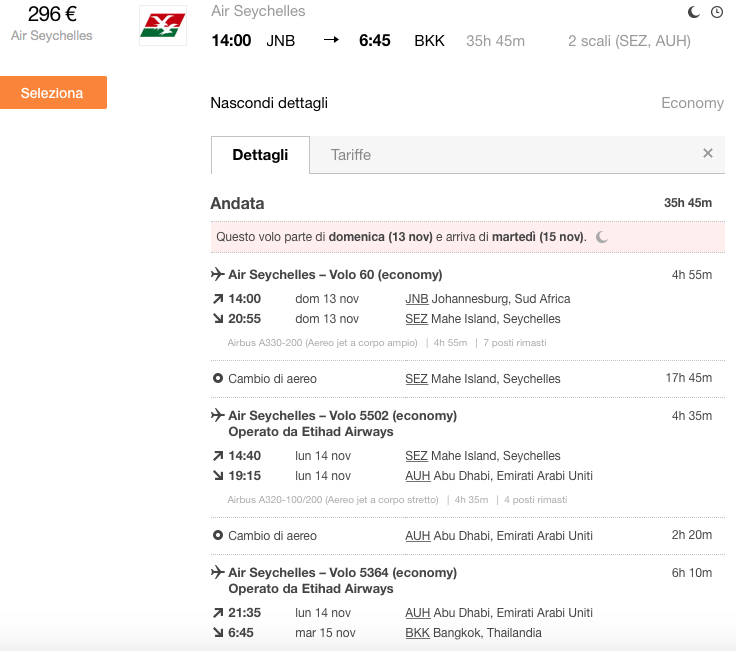Click the airplane icon beside Volo 5364

217,572
